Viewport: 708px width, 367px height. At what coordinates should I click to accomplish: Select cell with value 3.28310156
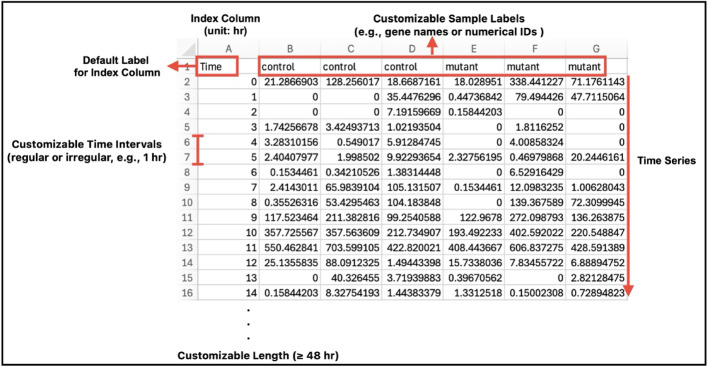[289, 142]
